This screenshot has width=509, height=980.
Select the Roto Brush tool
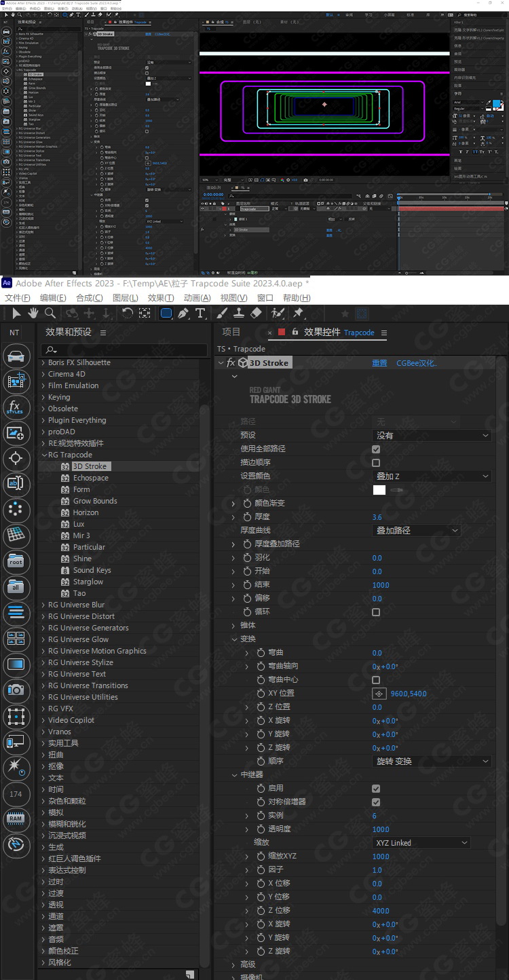tap(277, 313)
